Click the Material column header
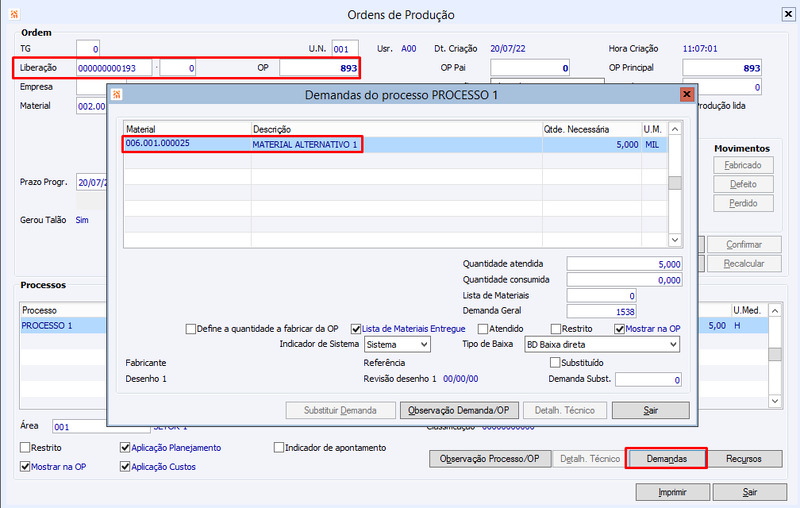 click(187, 129)
